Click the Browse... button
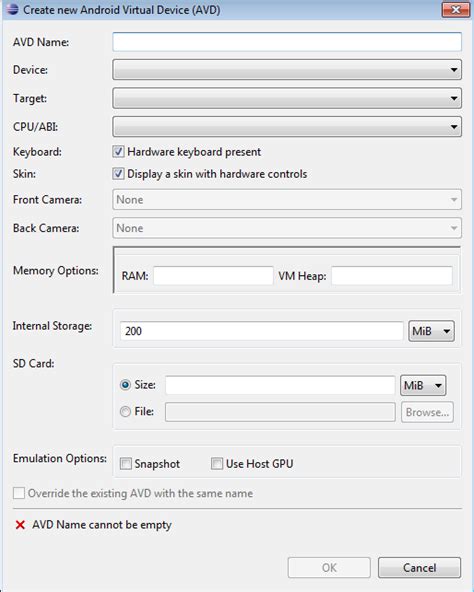This screenshot has width=474, height=592. (x=427, y=412)
